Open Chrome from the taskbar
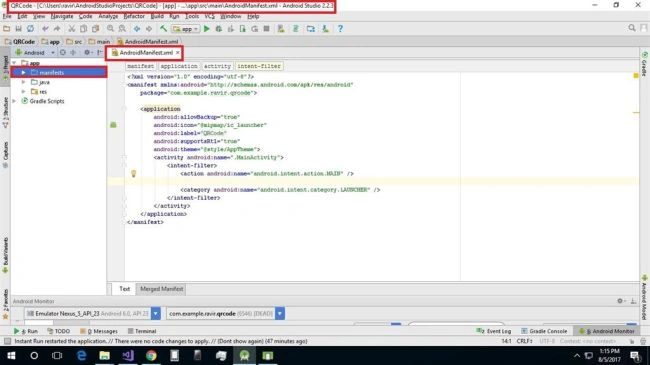The height and width of the screenshot is (365, 650). [151, 355]
